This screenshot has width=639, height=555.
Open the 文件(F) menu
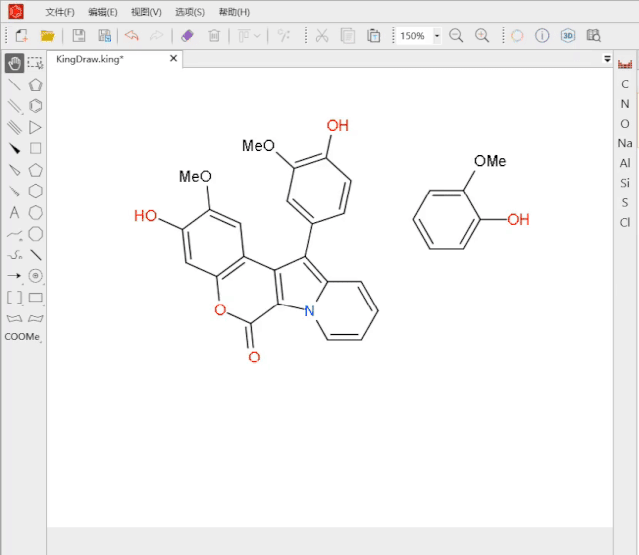pyautogui.click(x=60, y=12)
